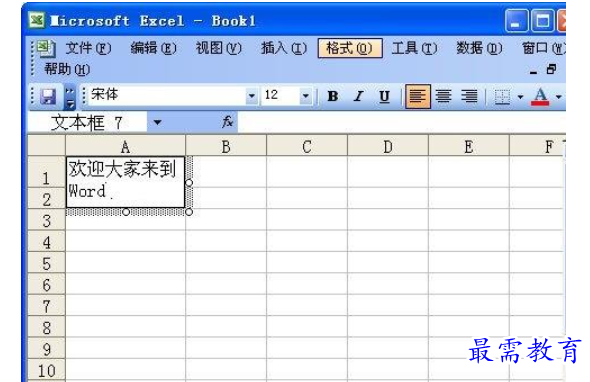Select row 4 header

46,241
